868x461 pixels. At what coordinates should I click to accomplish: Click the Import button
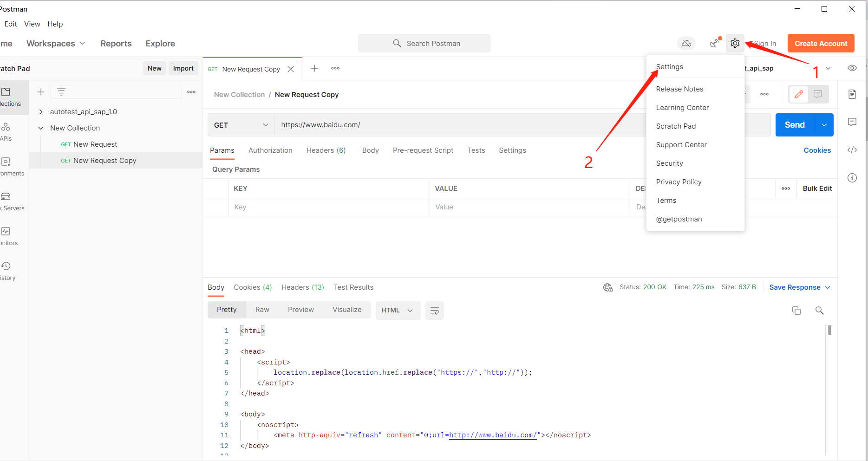click(x=183, y=68)
